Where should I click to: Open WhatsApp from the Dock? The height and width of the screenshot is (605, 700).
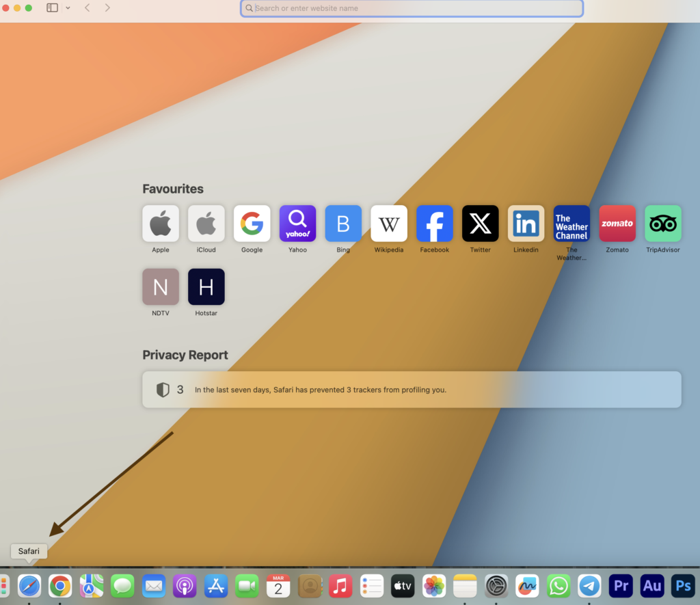(x=558, y=586)
